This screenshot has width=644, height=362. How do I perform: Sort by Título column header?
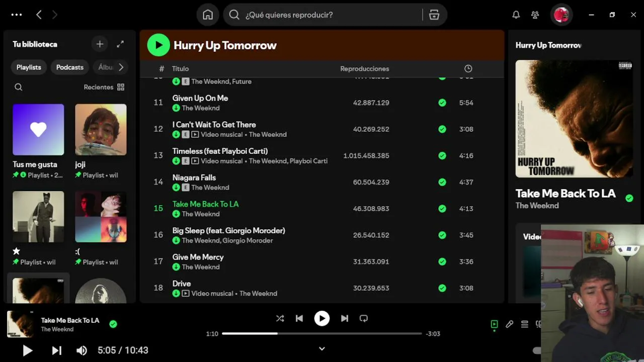click(x=181, y=69)
